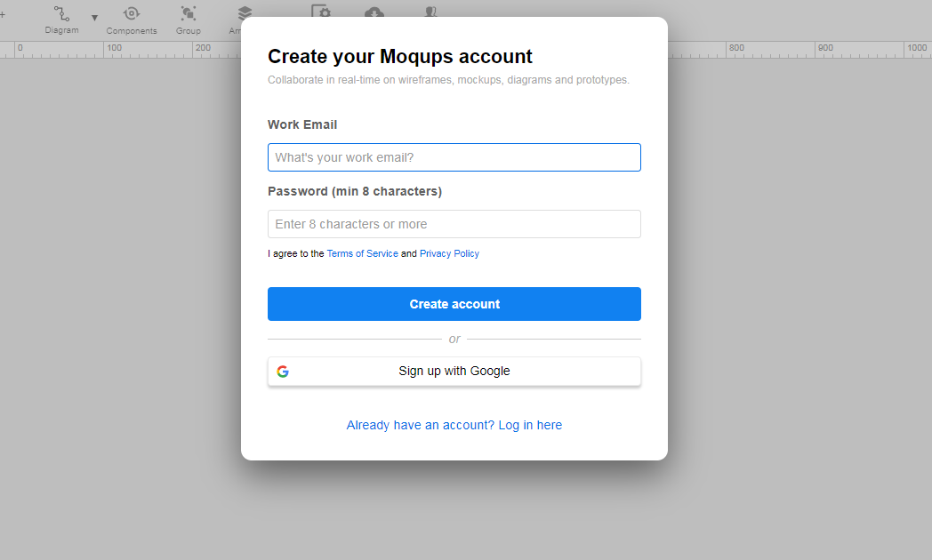Select the Diagram connector tool icon
Image resolution: width=932 pixels, height=560 pixels.
pyautogui.click(x=61, y=13)
